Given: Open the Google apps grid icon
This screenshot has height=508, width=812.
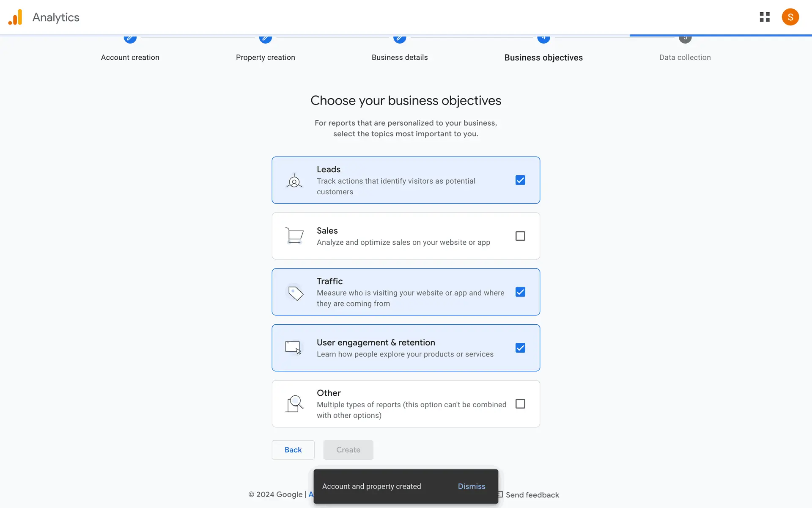Looking at the screenshot, I should pos(764,17).
